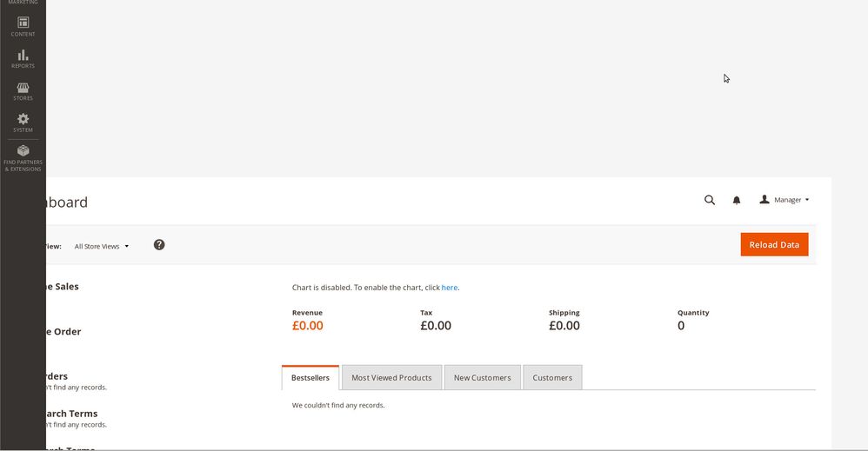Click the Shipping amount £0.00
This screenshot has width=868, height=451.
(564, 326)
